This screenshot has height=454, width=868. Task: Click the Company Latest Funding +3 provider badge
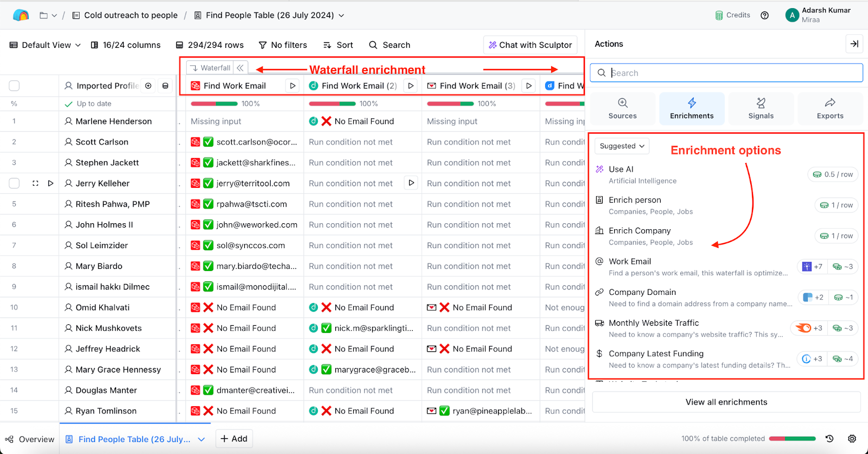(812, 358)
